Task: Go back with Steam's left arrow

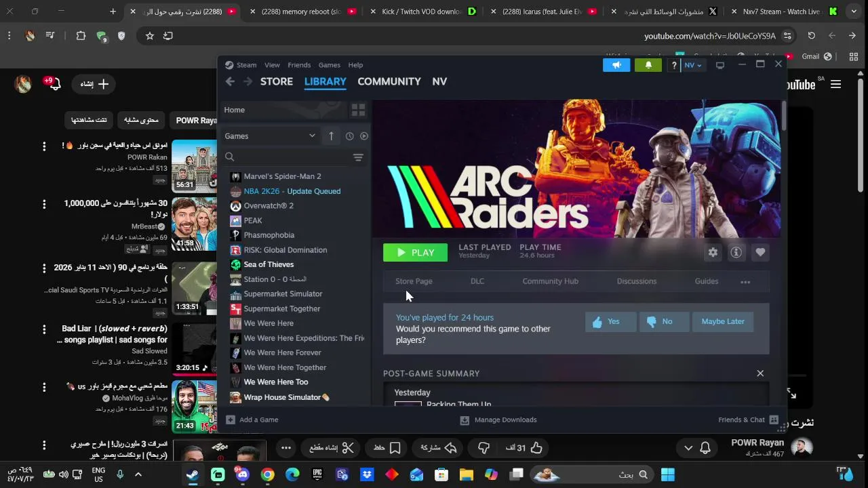Action: [230, 81]
